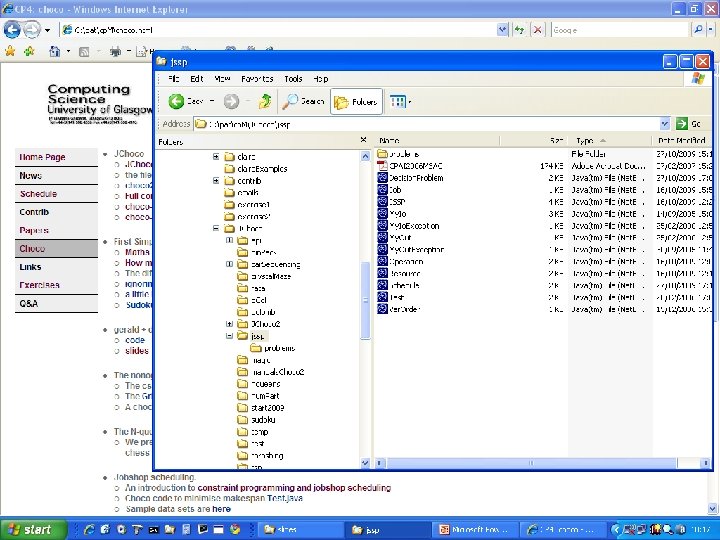Select the Job Java file
720x540 pixels.
pos(389,190)
